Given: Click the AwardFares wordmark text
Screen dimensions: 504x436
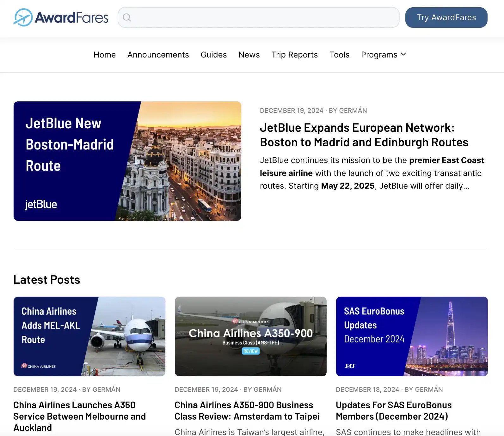Looking at the screenshot, I should click(x=71, y=18).
